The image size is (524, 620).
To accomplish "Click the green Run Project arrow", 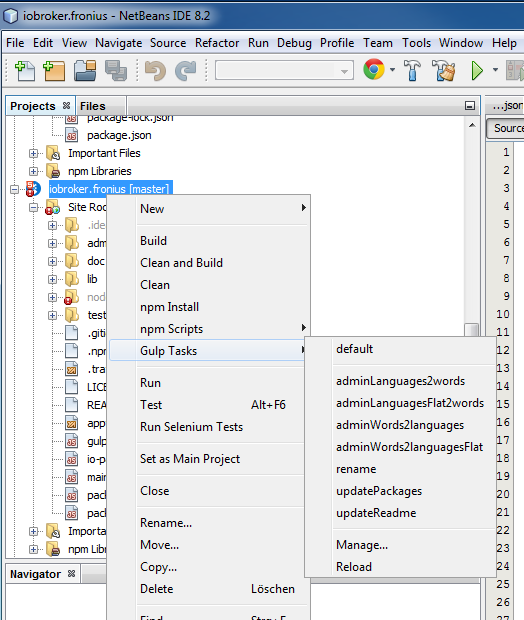I will (x=477, y=71).
